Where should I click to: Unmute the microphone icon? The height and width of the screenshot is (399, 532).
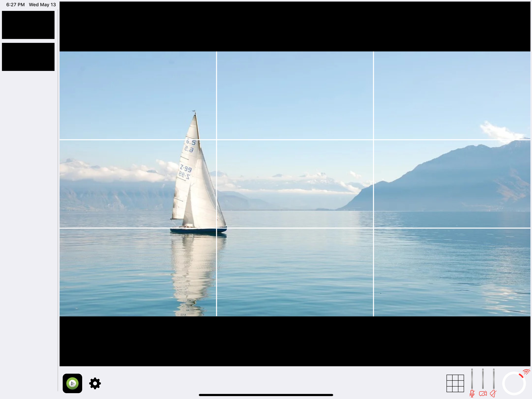point(472,394)
